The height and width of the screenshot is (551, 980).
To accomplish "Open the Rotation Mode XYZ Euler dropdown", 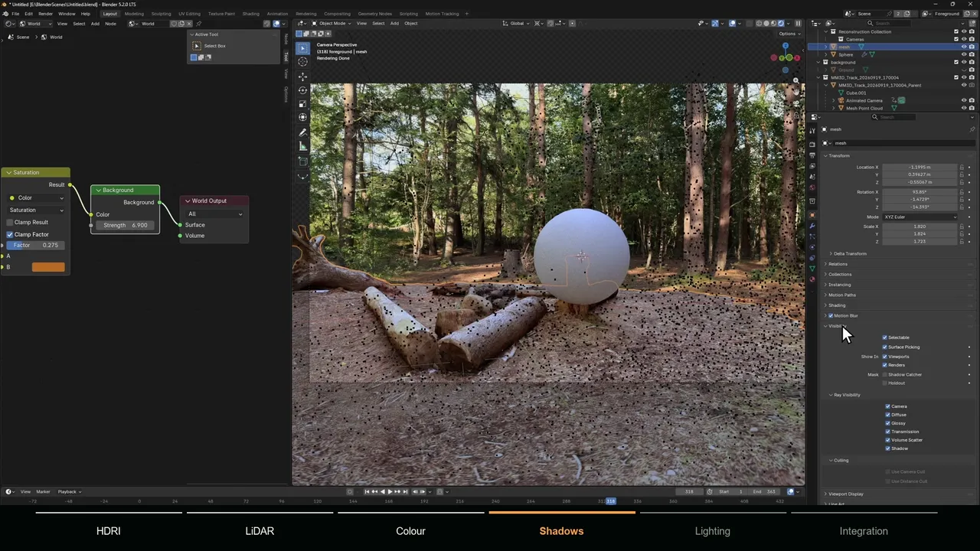I will (920, 217).
